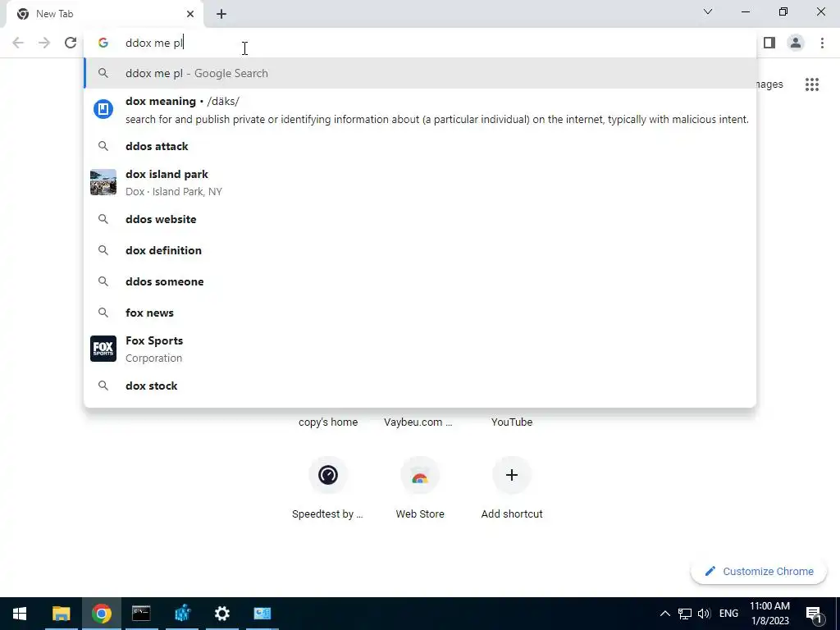Open the network status tray icon
The height and width of the screenshot is (630, 840).
(x=685, y=614)
